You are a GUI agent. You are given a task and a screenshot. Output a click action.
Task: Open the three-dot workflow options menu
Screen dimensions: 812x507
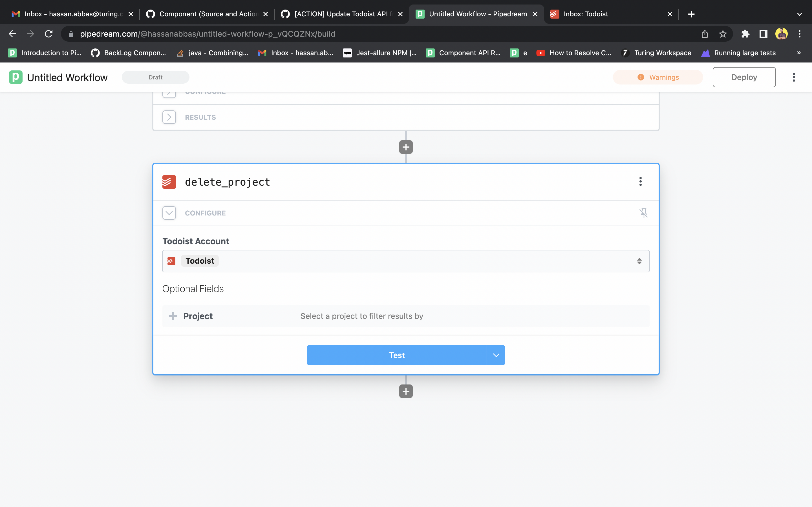[x=794, y=77]
